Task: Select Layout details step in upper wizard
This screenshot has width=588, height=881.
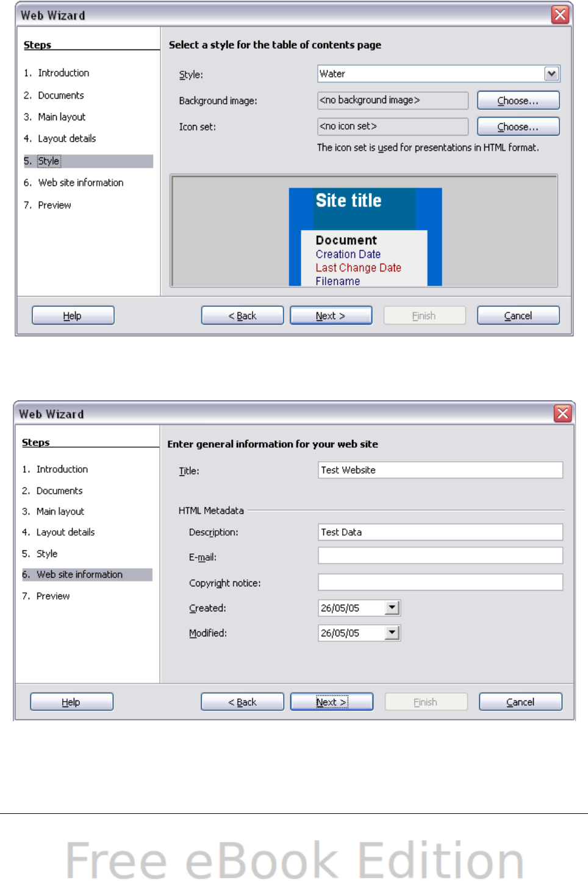Action: [66, 138]
